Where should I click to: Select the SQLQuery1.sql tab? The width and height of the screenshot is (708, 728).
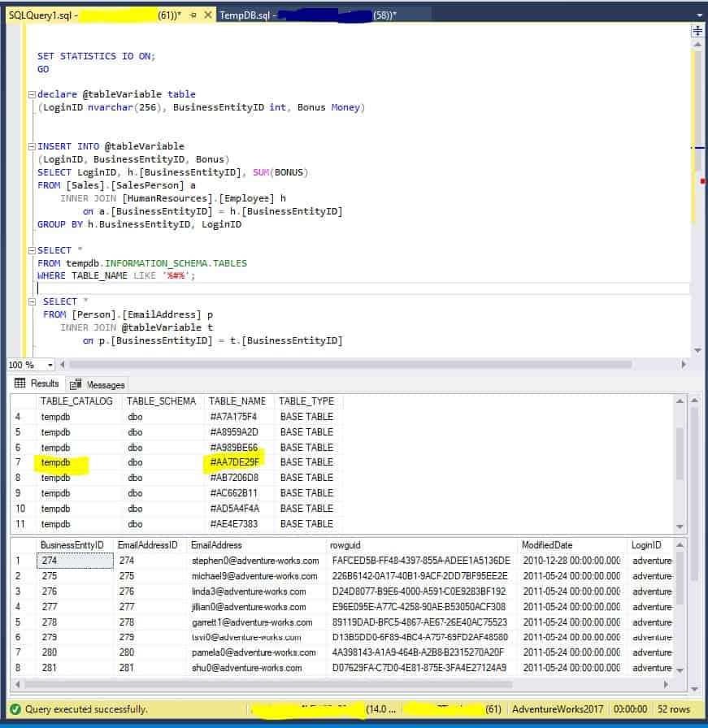(95, 15)
